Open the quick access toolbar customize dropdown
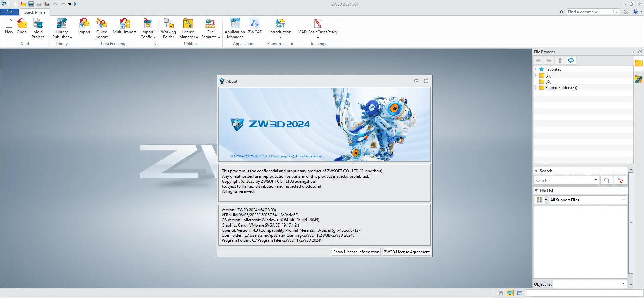The width and height of the screenshot is (644, 298). tap(70, 4)
